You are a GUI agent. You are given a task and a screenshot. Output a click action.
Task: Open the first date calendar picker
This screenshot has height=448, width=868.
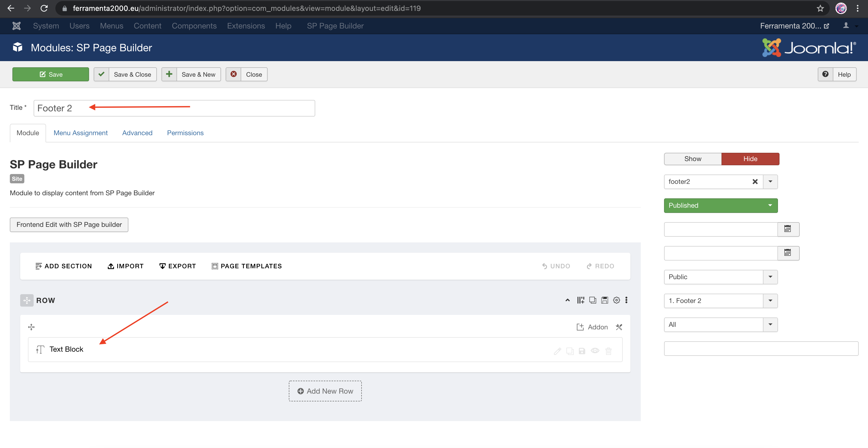pyautogui.click(x=788, y=229)
